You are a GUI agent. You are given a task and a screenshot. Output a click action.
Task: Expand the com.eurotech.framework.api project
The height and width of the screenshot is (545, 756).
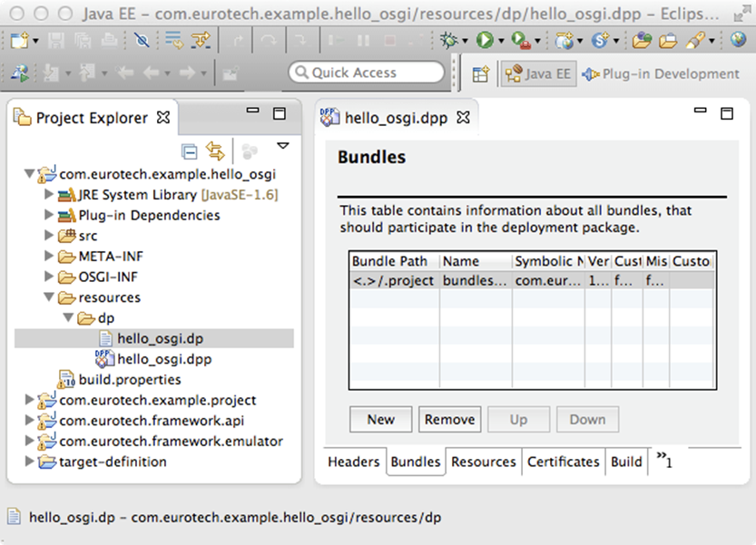click(x=30, y=421)
